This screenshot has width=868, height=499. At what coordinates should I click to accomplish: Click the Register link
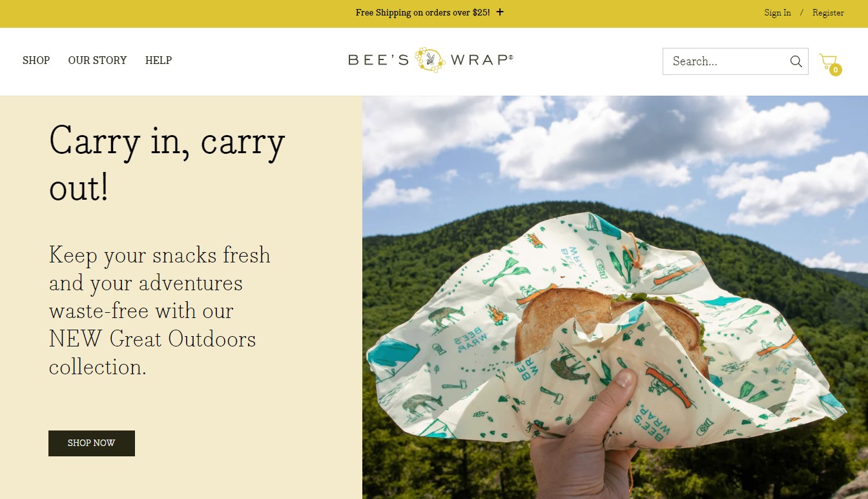coord(828,13)
